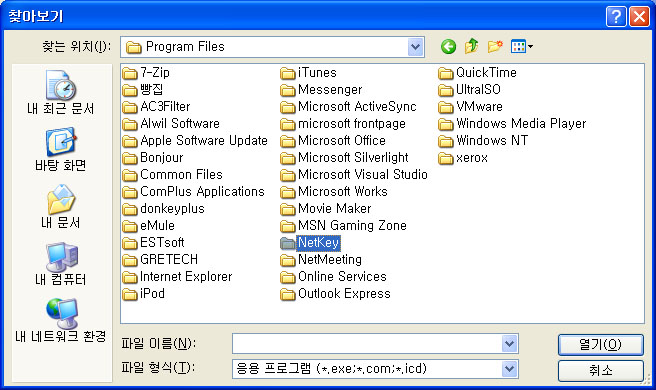Expand the 파일 이름 dropdown arrow
The image size is (656, 390).
[509, 344]
